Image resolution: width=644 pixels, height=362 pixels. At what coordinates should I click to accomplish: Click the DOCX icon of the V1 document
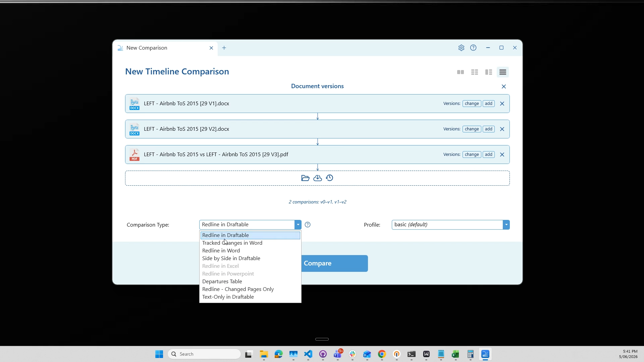click(135, 104)
